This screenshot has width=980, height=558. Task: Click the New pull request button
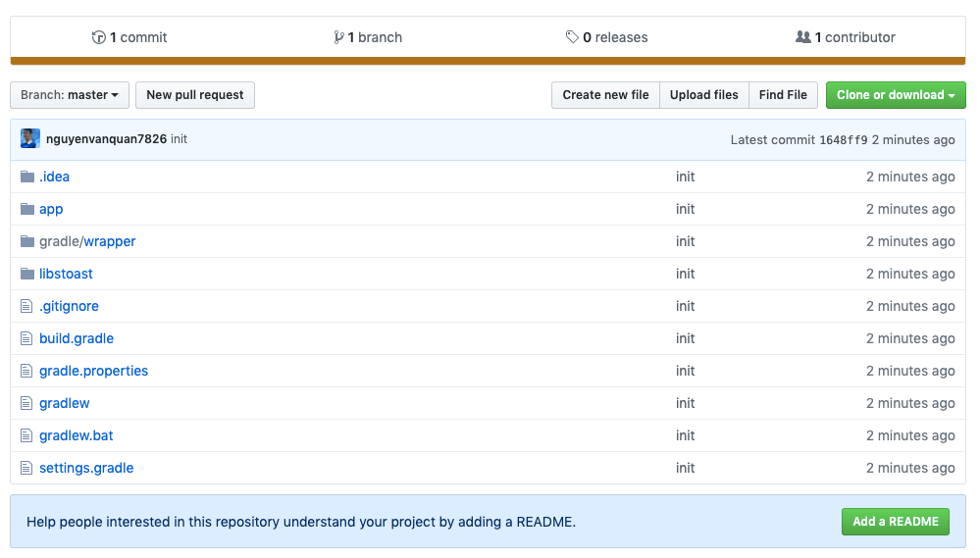[x=195, y=95]
